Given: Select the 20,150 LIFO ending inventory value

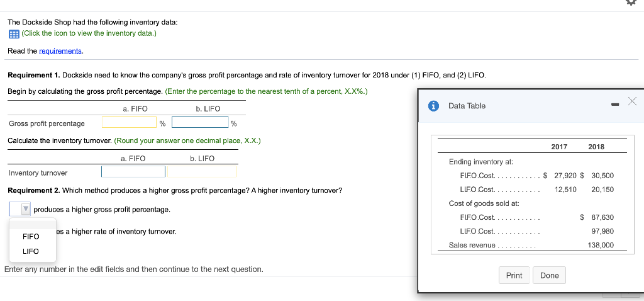Looking at the screenshot, I should (x=602, y=190).
